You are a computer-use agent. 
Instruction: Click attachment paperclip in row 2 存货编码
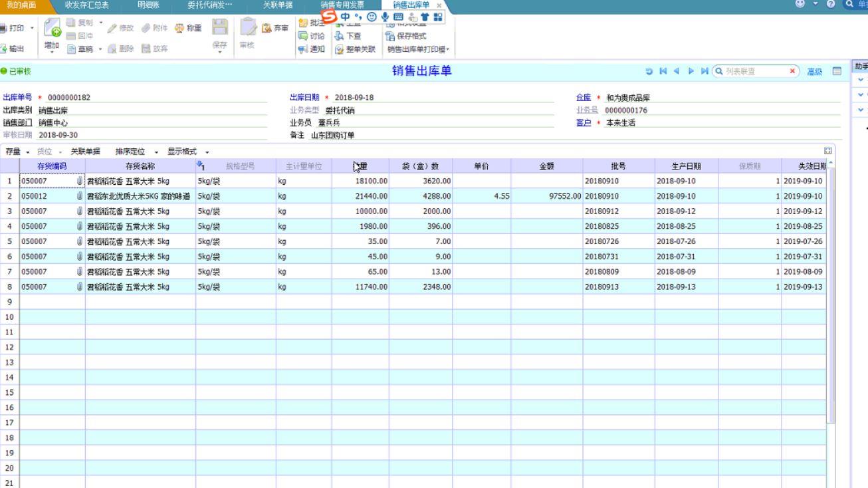pyautogui.click(x=80, y=196)
